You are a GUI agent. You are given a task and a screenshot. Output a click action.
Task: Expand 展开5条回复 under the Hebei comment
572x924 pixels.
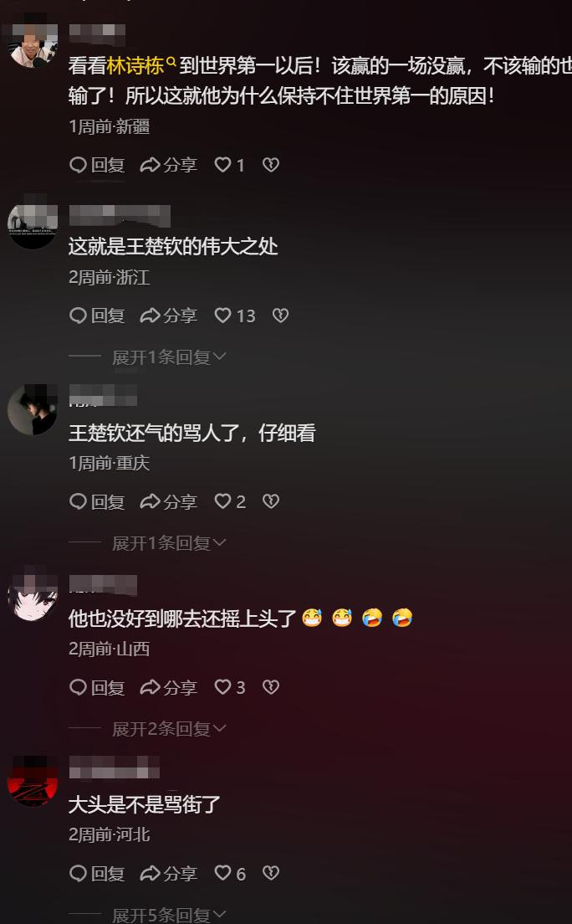coord(168,915)
